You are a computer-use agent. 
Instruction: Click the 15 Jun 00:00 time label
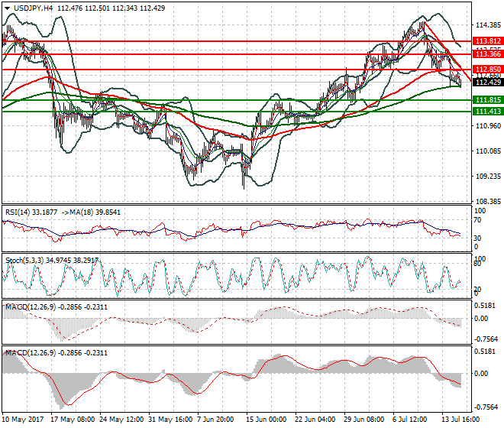[267, 420]
